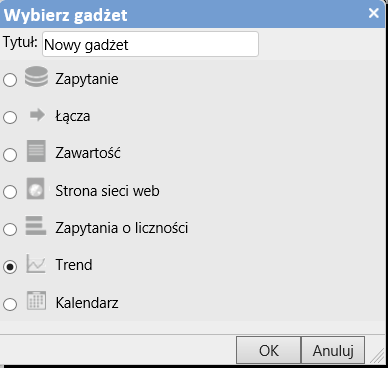Screen dimensions: 388x368
Task: Select the Zapytanie radio button
Action: click(x=10, y=80)
